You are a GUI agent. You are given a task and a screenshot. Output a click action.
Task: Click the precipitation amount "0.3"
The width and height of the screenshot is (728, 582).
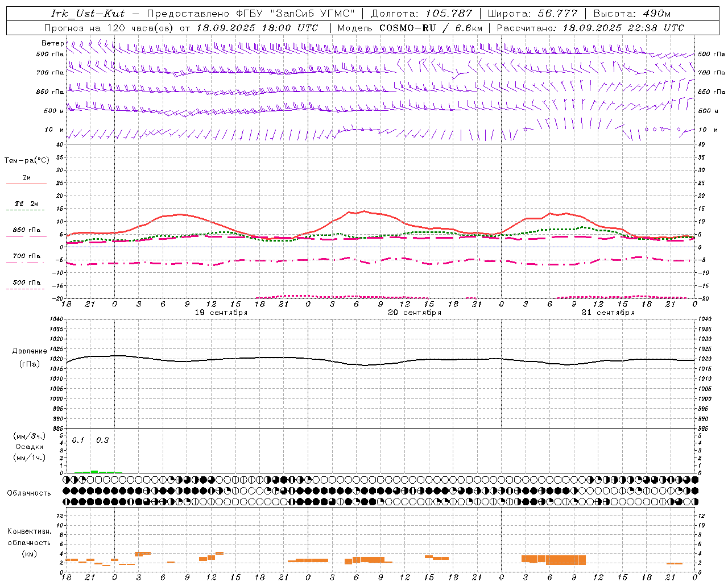click(x=102, y=440)
